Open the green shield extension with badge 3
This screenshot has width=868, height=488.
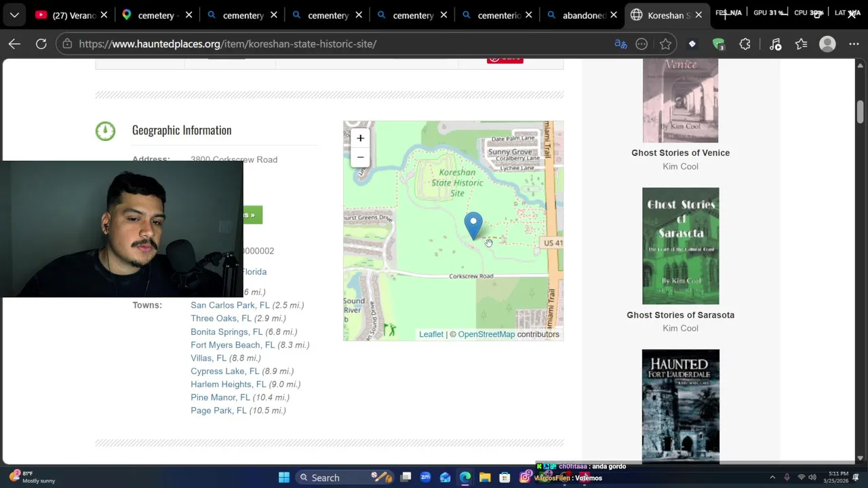(719, 44)
